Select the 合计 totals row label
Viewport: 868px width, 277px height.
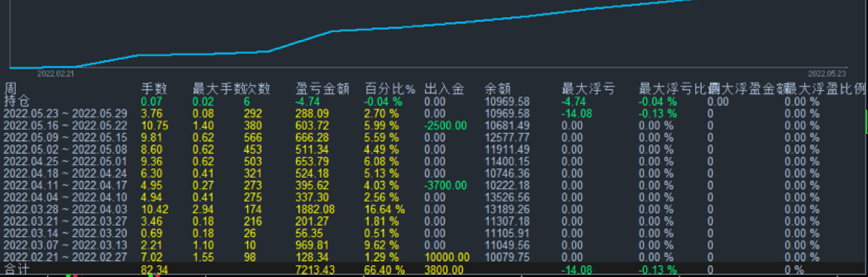coord(16,270)
